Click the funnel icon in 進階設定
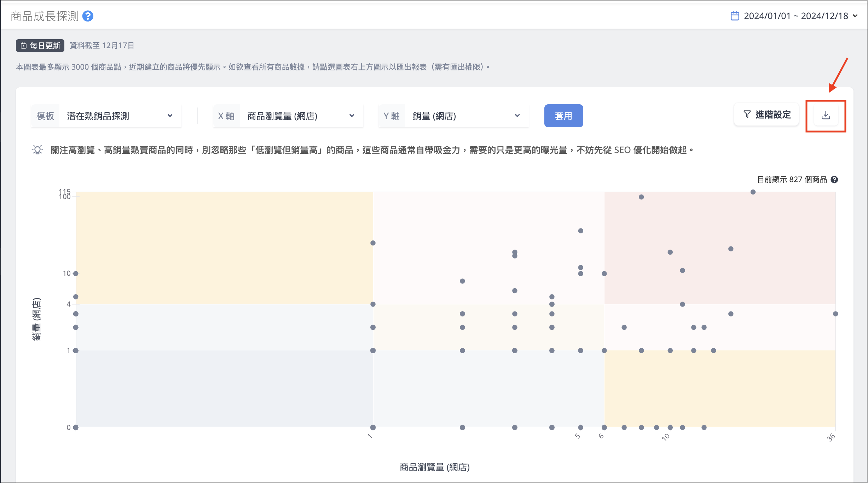 tap(747, 115)
